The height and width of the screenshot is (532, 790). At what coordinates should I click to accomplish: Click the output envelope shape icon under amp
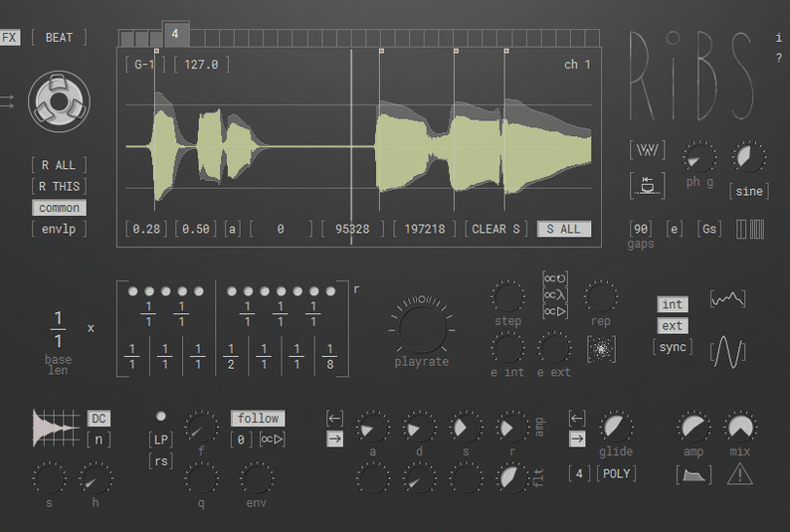pos(693,474)
